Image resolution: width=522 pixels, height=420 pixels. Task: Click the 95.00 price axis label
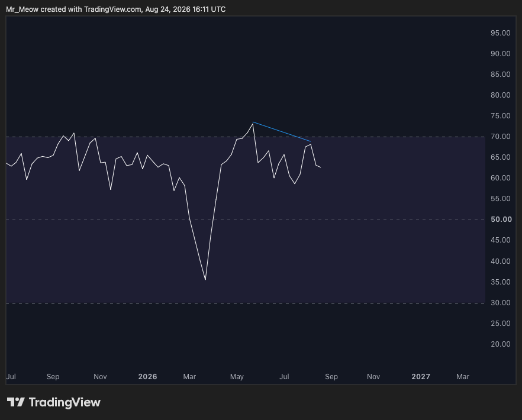(500, 33)
